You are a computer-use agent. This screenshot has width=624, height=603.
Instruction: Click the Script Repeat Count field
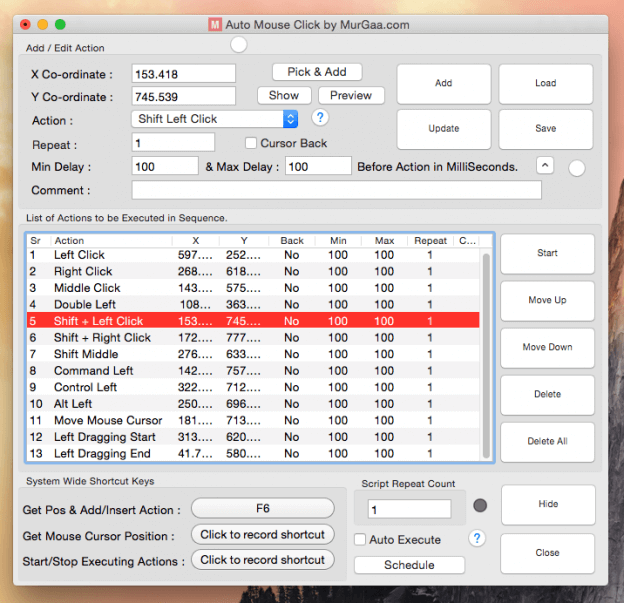click(x=410, y=509)
